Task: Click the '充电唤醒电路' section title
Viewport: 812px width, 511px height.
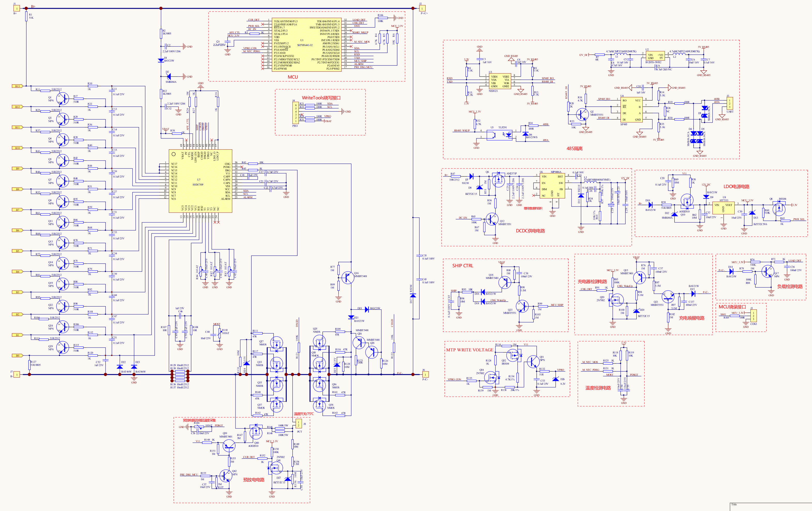Action: 692,318
